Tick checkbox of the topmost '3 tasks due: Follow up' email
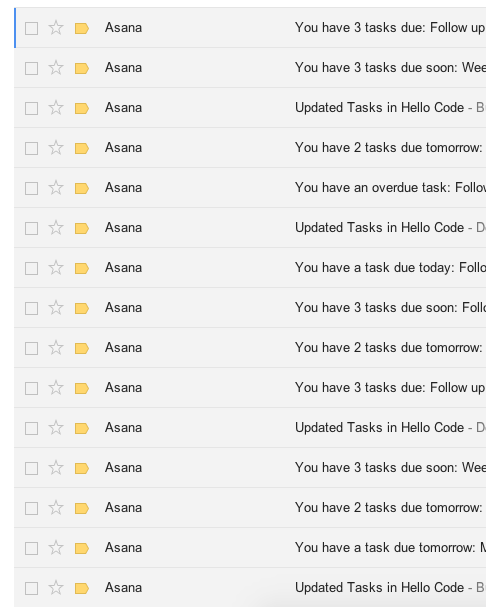486x607 pixels. (x=31, y=28)
